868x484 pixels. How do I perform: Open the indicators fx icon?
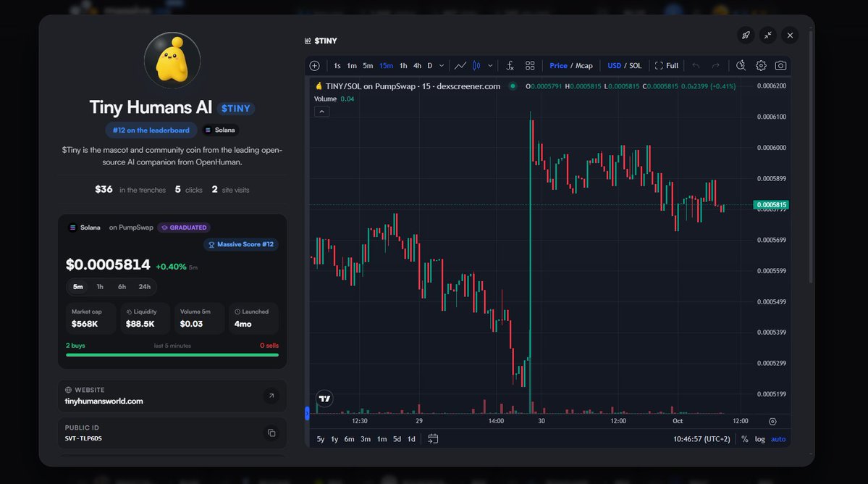[x=510, y=66]
